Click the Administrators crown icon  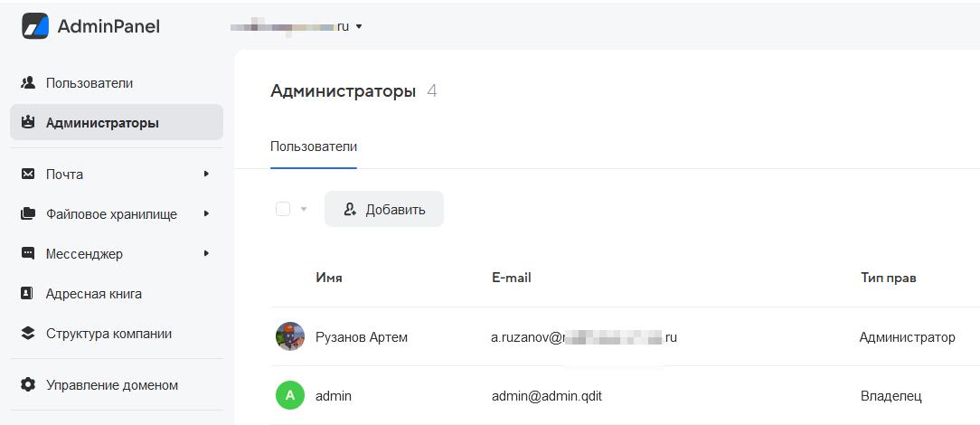27,123
